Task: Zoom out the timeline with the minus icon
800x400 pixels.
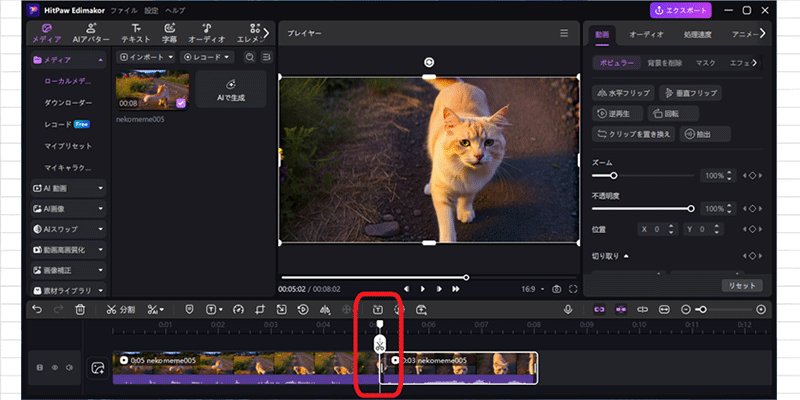Action: coord(686,310)
